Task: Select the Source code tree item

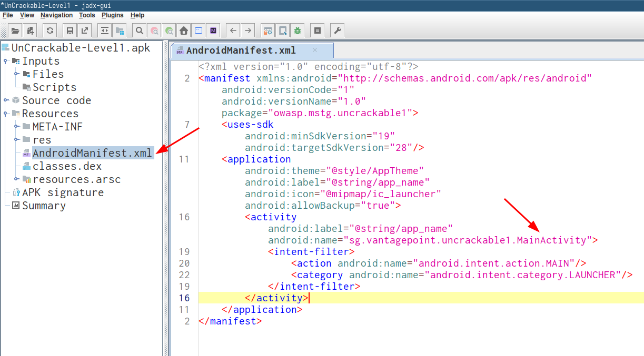Action: pos(56,100)
